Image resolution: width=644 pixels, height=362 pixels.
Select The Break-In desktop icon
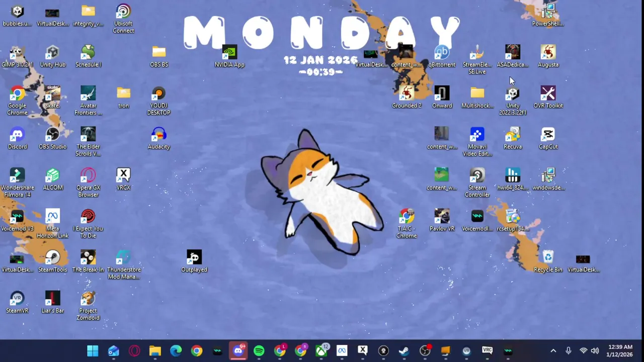click(x=88, y=261)
